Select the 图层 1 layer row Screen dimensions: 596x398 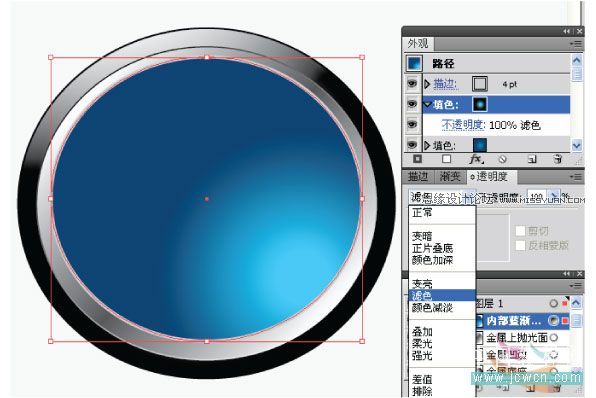[523, 303]
